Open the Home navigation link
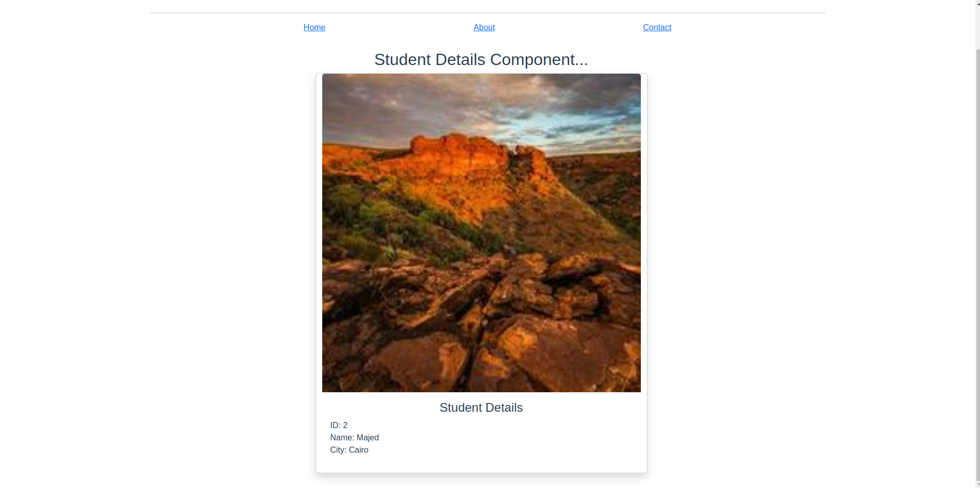Screen dimensions: 980x488 (314, 28)
